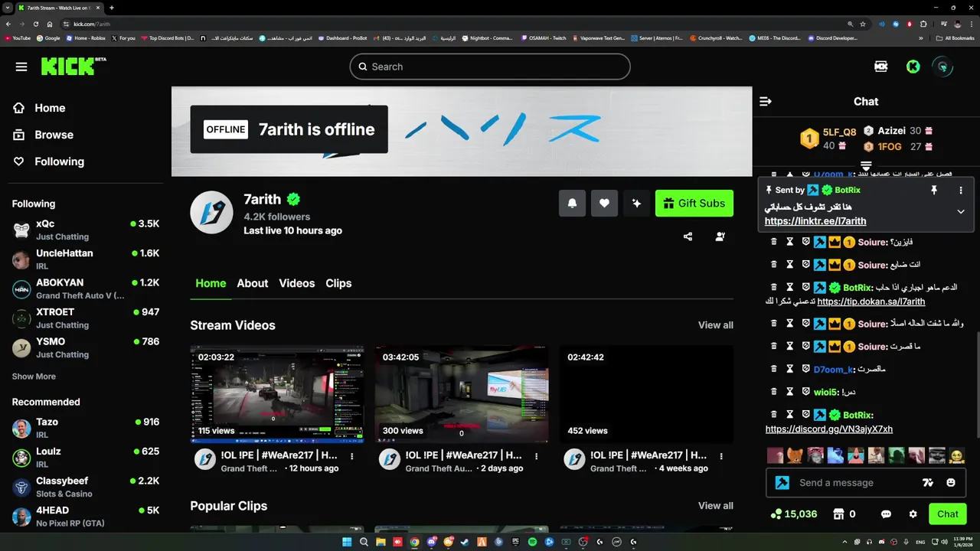This screenshot has height=551, width=980.
Task: Click View all for Stream Videos
Action: [x=715, y=325]
